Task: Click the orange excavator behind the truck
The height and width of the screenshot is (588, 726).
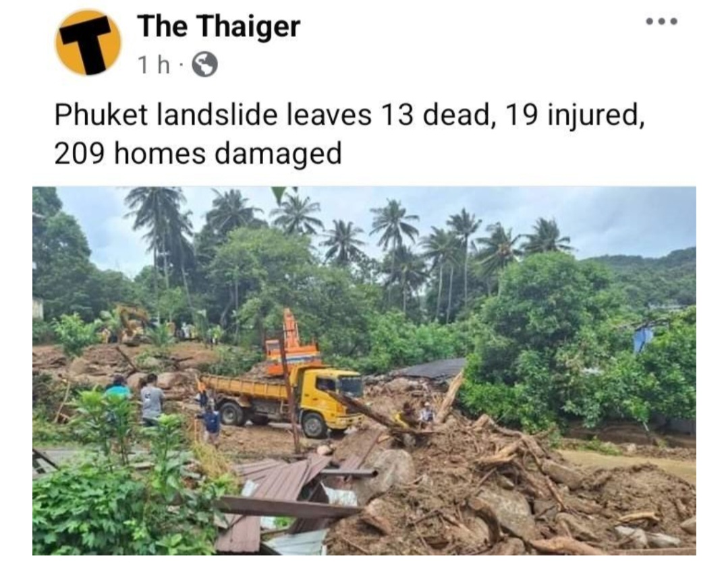Action: click(x=291, y=344)
